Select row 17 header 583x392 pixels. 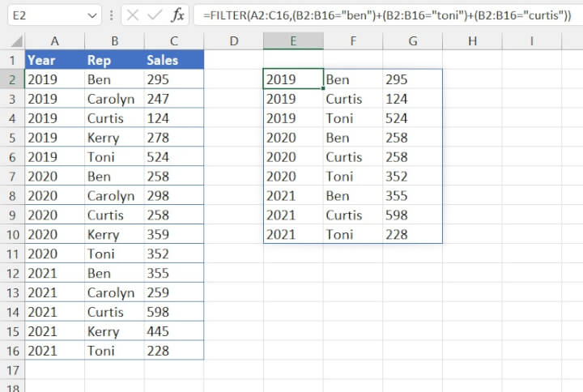pos(12,370)
